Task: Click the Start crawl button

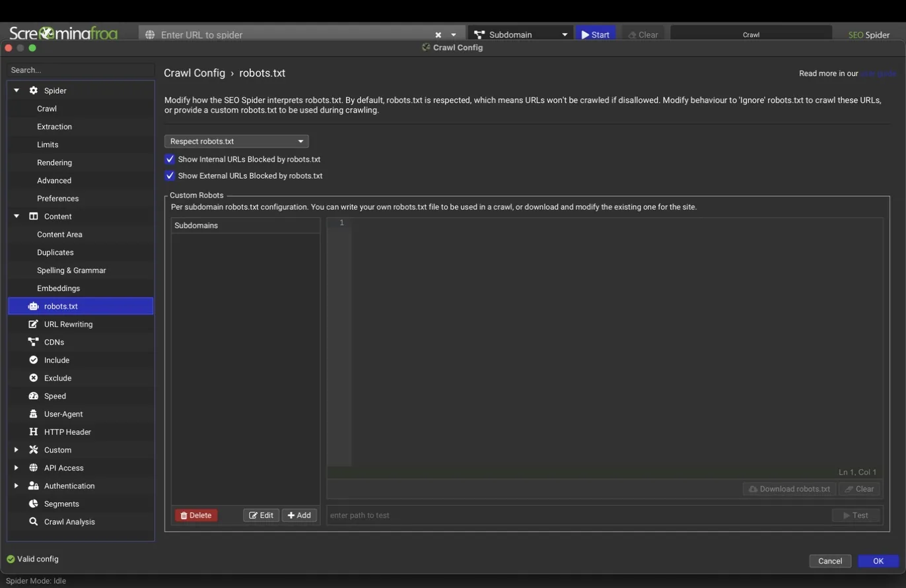Action: click(596, 34)
